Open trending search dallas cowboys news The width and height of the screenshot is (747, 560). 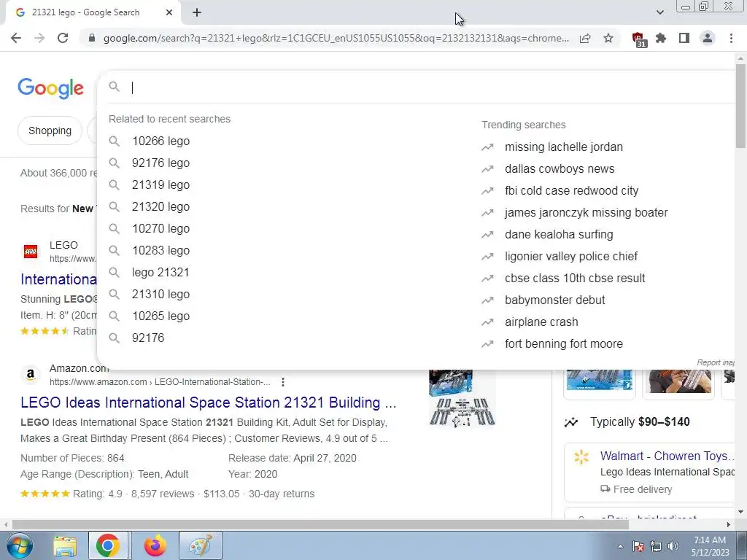(x=560, y=169)
